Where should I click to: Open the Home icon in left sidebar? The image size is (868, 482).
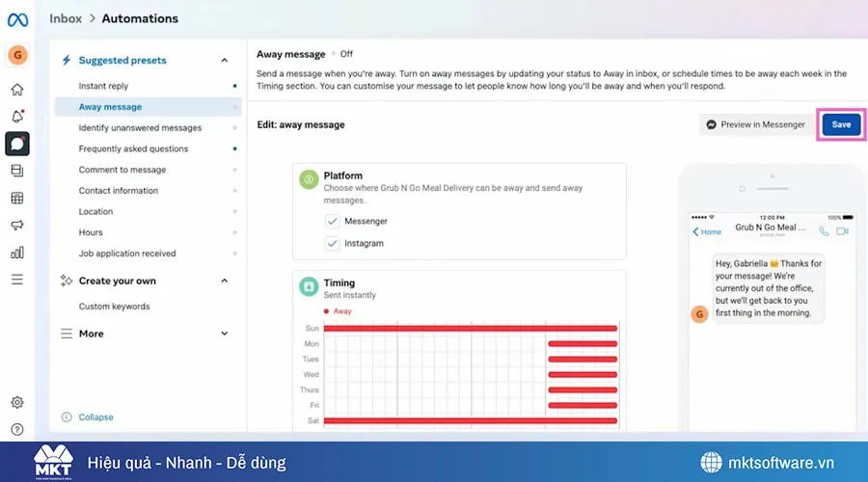pyautogui.click(x=16, y=90)
